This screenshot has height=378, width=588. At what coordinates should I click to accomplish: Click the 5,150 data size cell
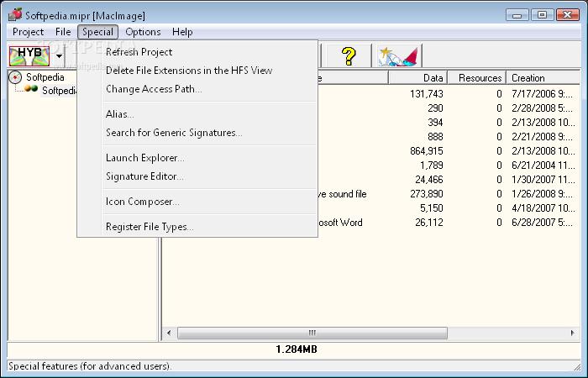click(431, 208)
